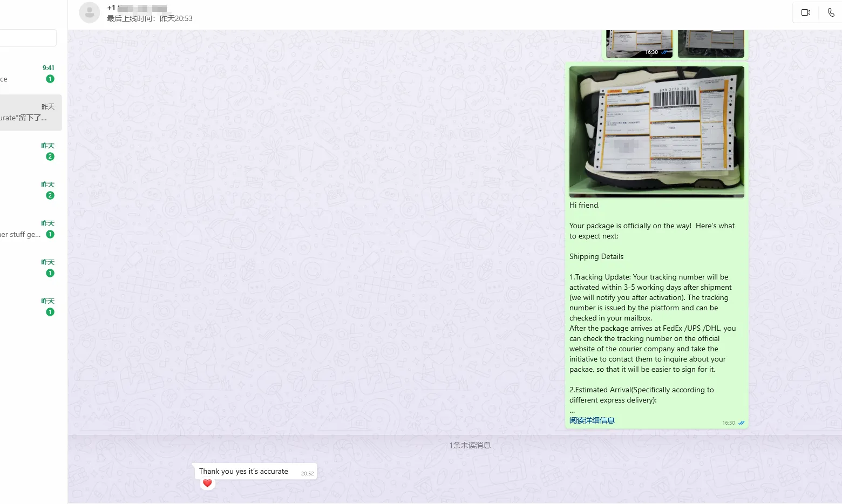Click the unread badge on the 9:41 chat

click(x=50, y=79)
